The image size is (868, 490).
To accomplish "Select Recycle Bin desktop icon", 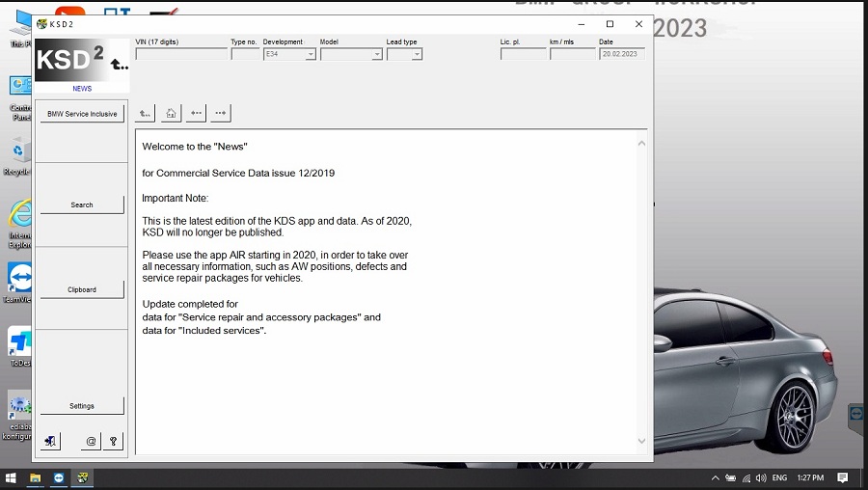I will point(19,156).
